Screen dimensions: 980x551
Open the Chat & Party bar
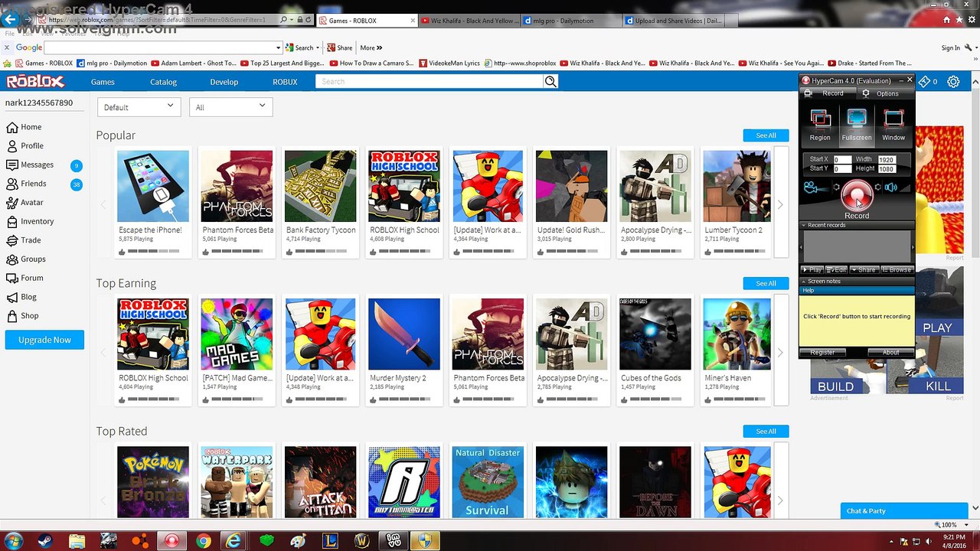[x=904, y=510]
